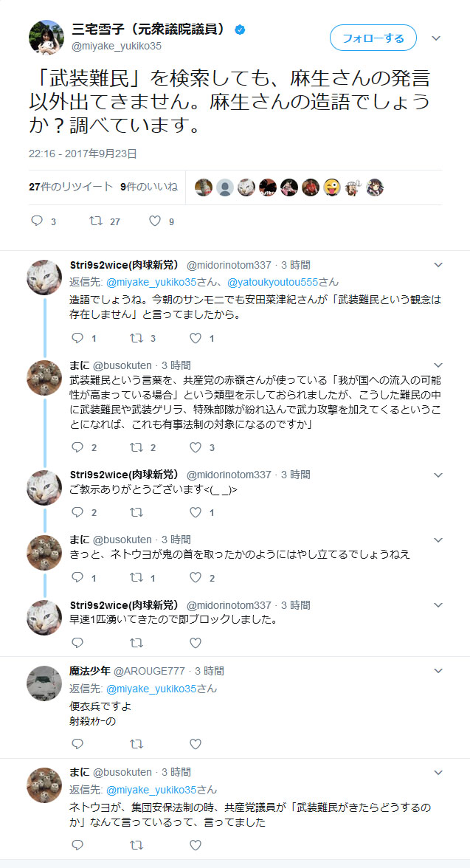Like the 魔法少年 reply 便衣兵ですよ
470x868 pixels.
(x=196, y=744)
